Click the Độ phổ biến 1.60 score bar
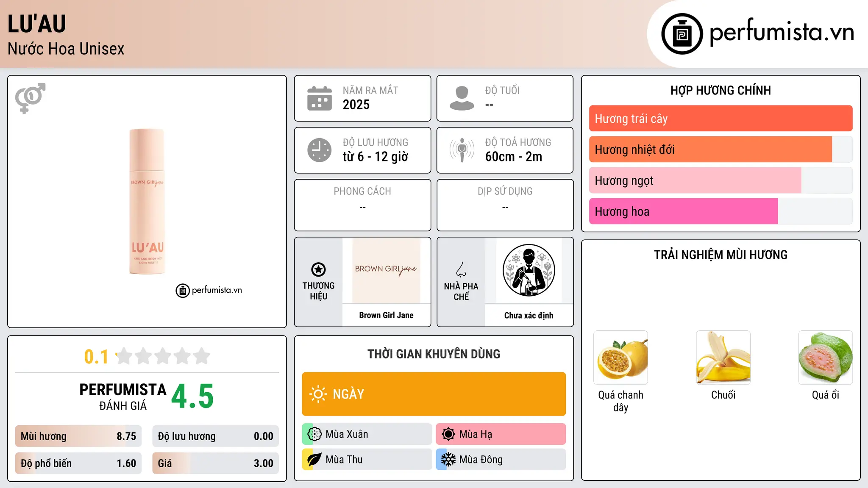 click(x=78, y=463)
